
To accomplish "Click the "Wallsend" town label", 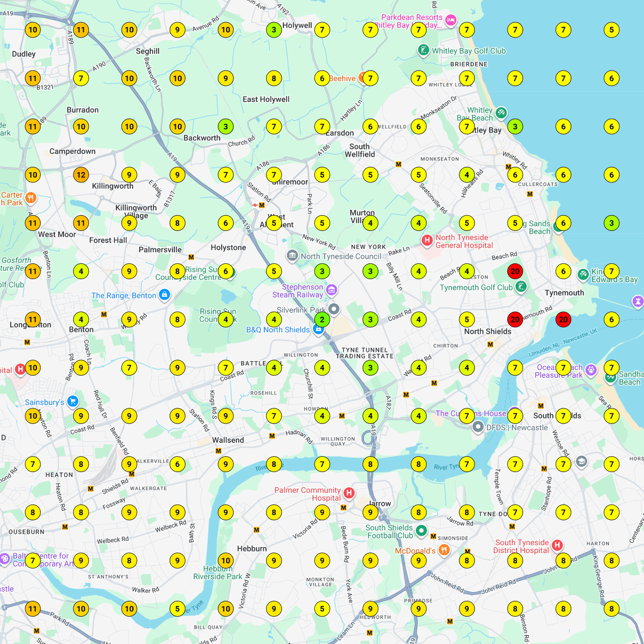I will coord(228,440).
